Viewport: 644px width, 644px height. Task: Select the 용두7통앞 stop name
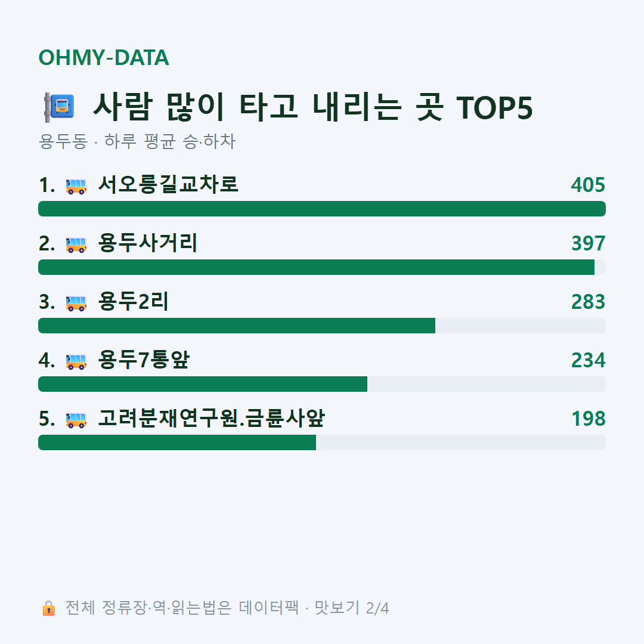coord(144,360)
